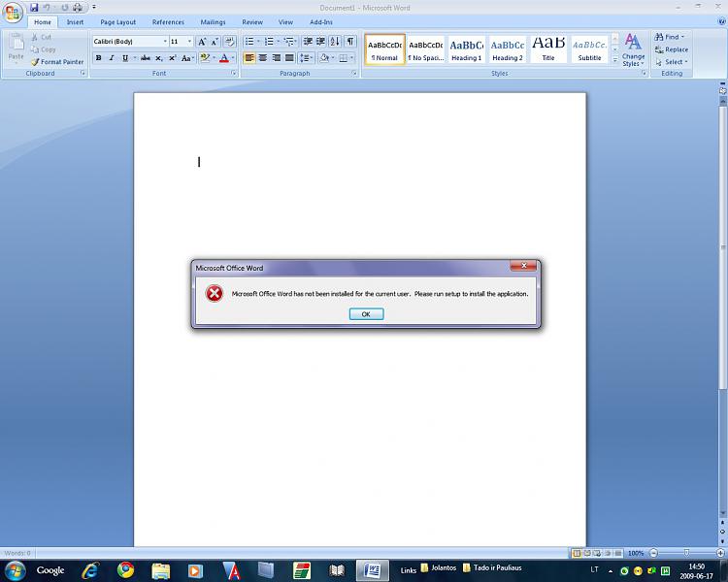The image size is (728, 582).
Task: Click the Increase Indent icon
Action: 321,42
